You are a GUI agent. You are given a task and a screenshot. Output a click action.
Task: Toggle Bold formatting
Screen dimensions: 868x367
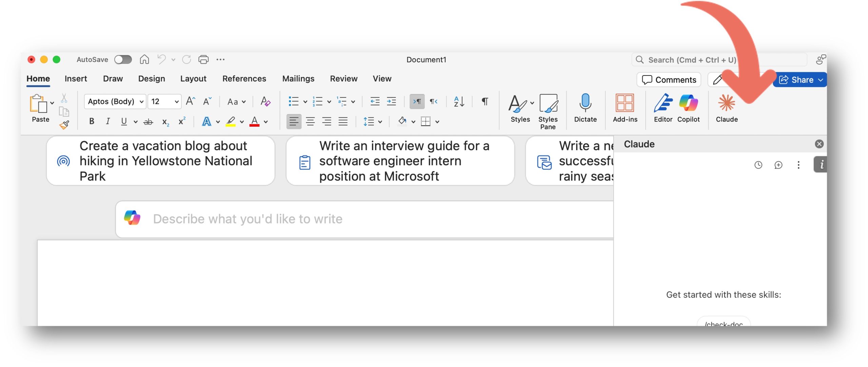(x=92, y=121)
